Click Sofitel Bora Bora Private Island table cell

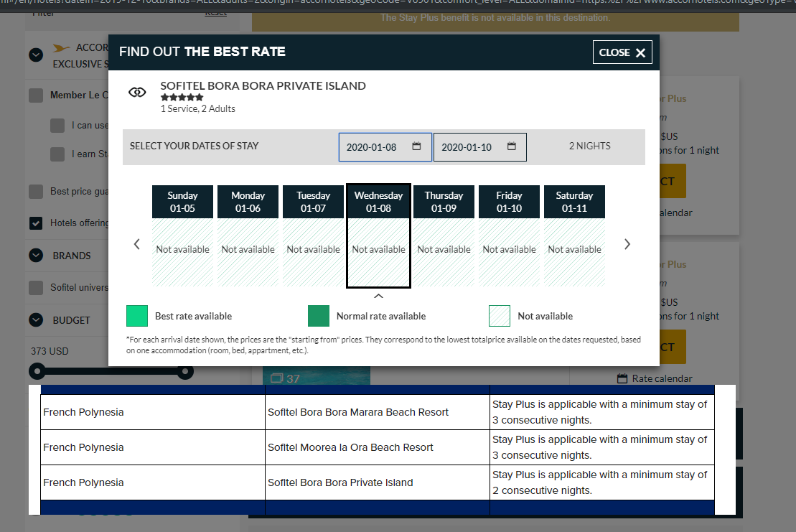378,482
